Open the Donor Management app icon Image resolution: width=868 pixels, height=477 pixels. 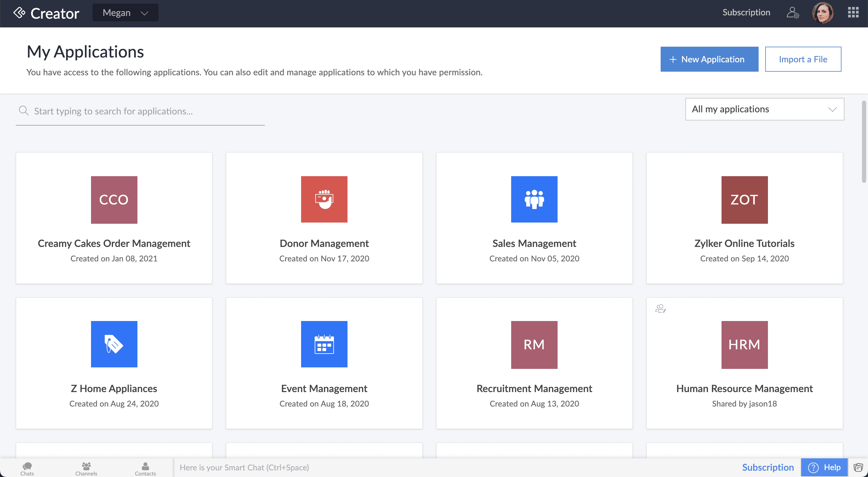[x=324, y=199]
